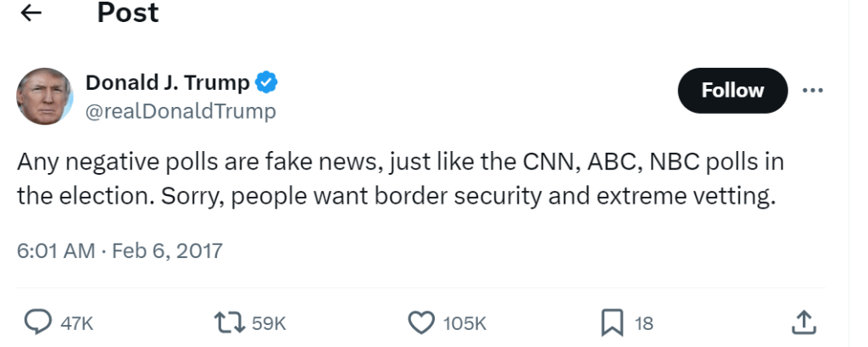868x347 pixels.
Task: Open the three-dot more options menu
Action: pyautogui.click(x=812, y=91)
